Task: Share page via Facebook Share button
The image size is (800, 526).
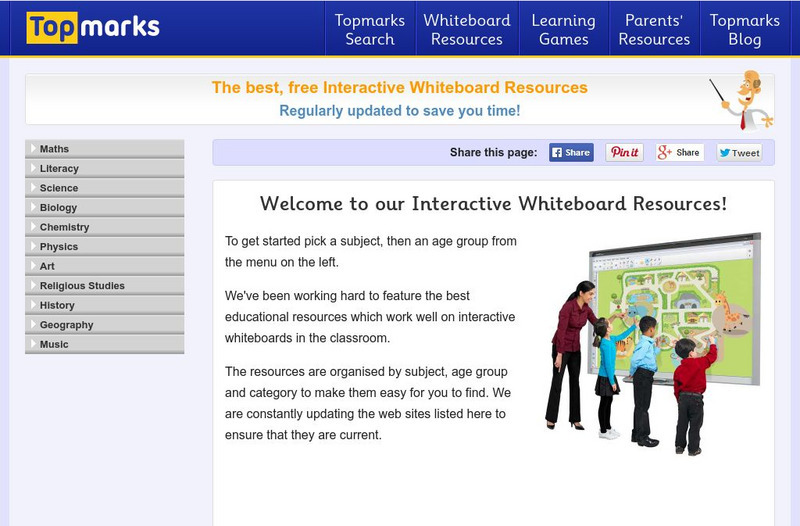Action: point(571,153)
